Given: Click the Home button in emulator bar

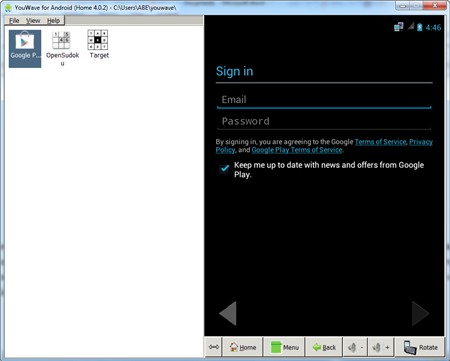Looking at the screenshot, I should [x=243, y=347].
